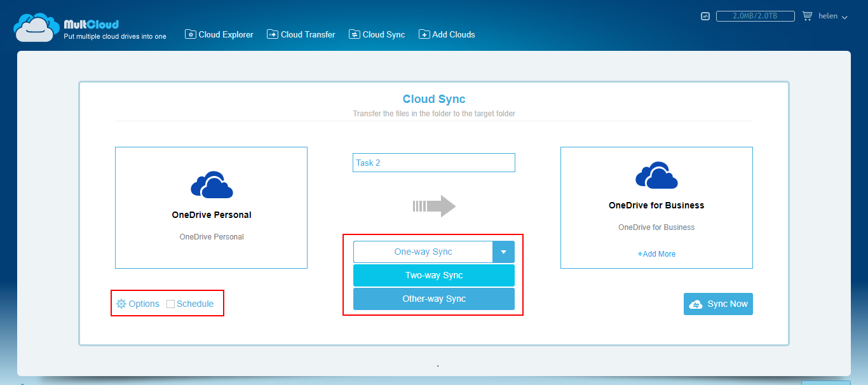Click the gray 'OneDrive Personal' subtitle text
The image size is (868, 385).
212,236
